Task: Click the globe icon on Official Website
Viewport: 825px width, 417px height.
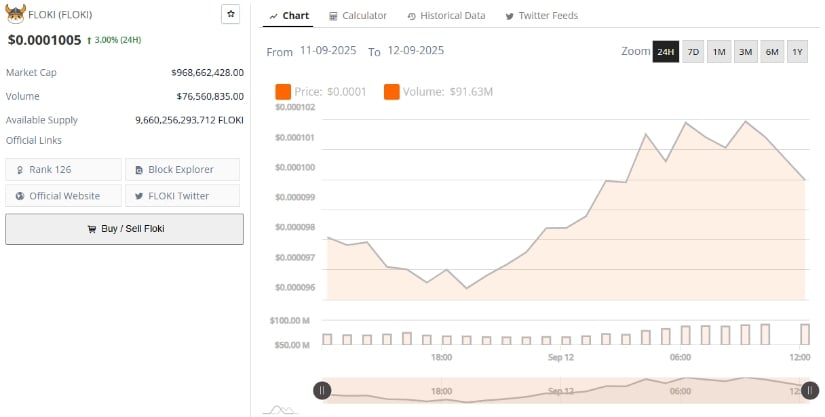Action: coord(20,196)
